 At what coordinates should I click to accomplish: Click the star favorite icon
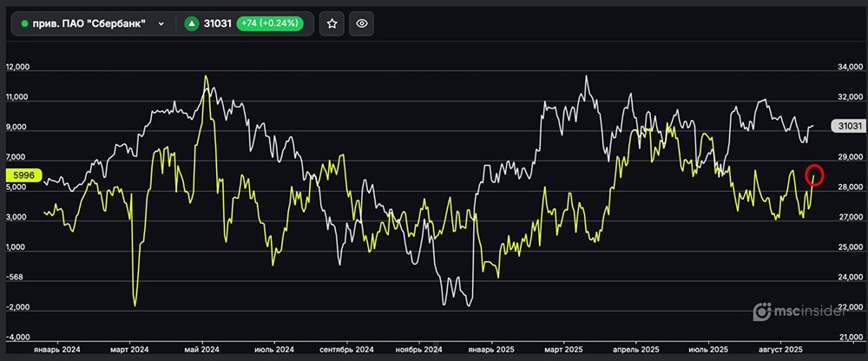(331, 24)
